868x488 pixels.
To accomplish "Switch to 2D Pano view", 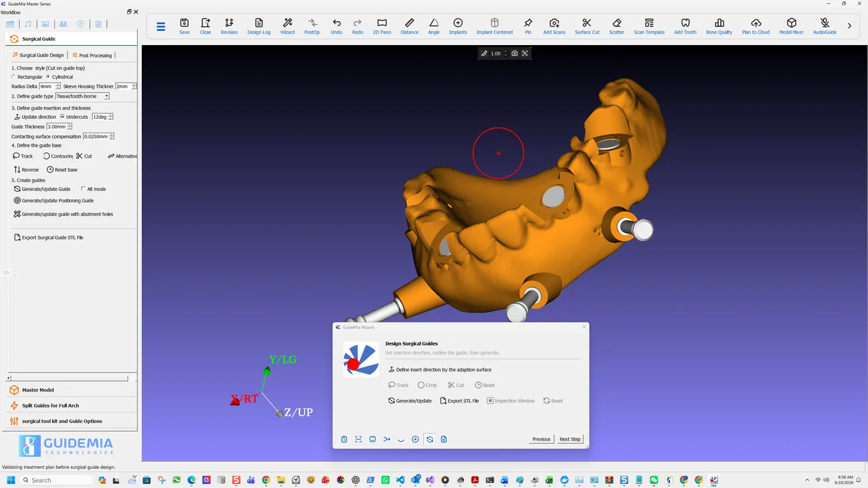I will [382, 26].
